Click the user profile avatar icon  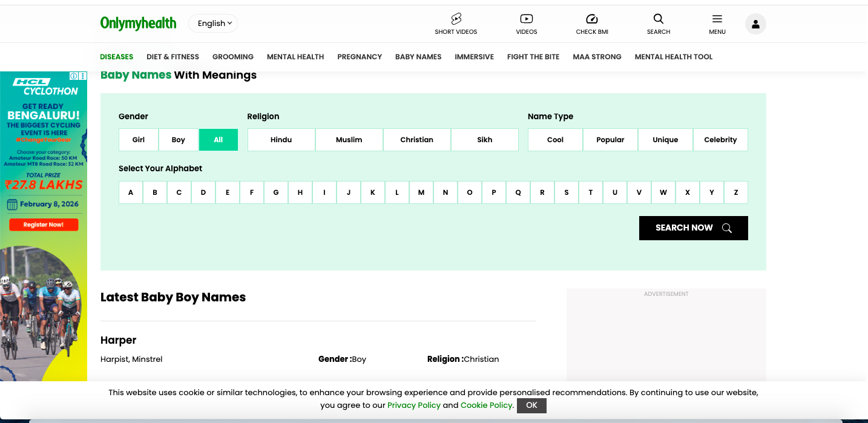pyautogui.click(x=755, y=24)
